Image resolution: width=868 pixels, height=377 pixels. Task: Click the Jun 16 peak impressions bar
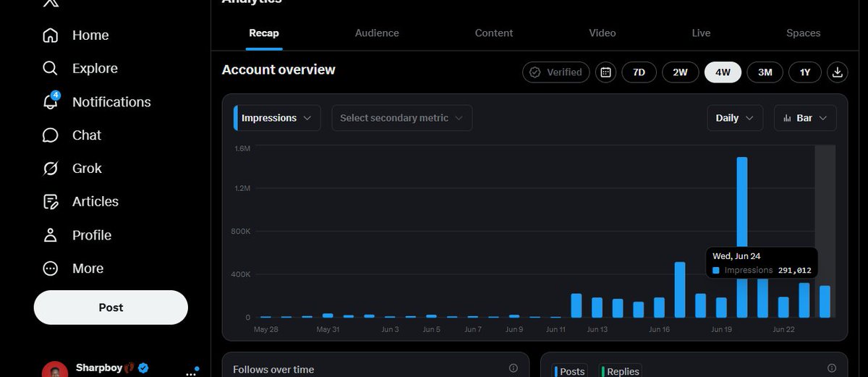tap(680, 290)
